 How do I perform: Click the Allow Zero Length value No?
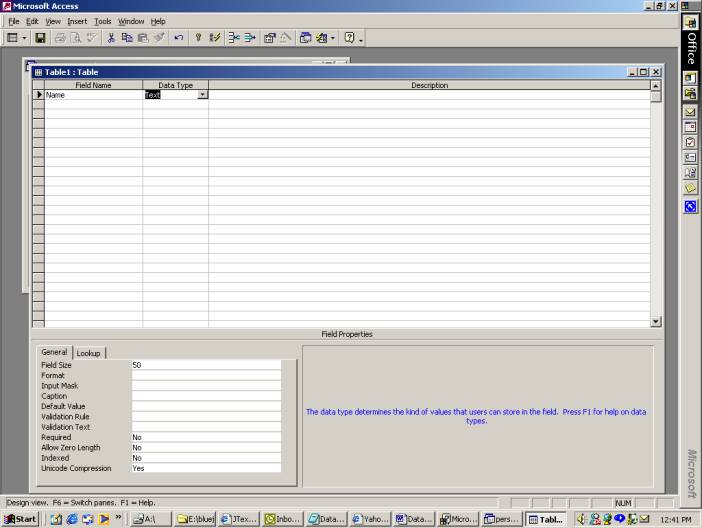click(206, 447)
